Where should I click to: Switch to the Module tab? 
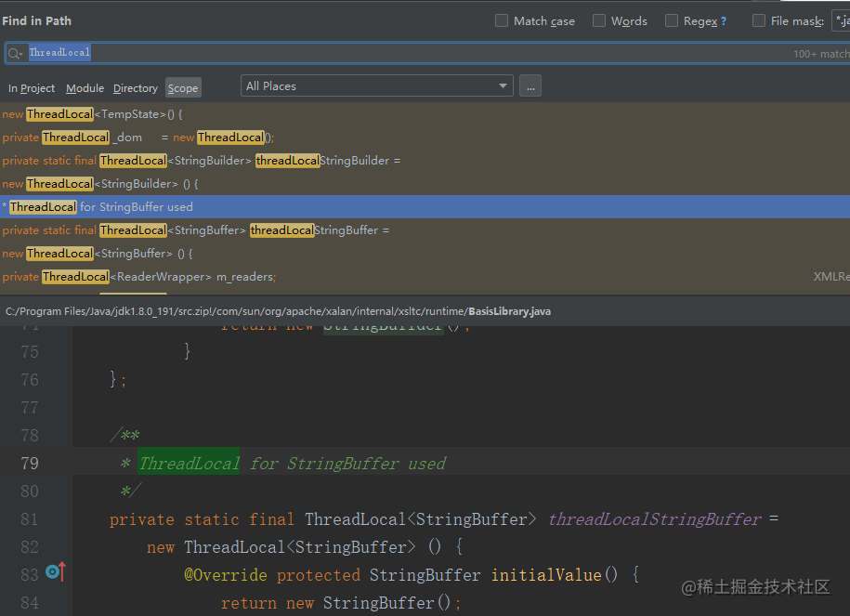[x=85, y=88]
